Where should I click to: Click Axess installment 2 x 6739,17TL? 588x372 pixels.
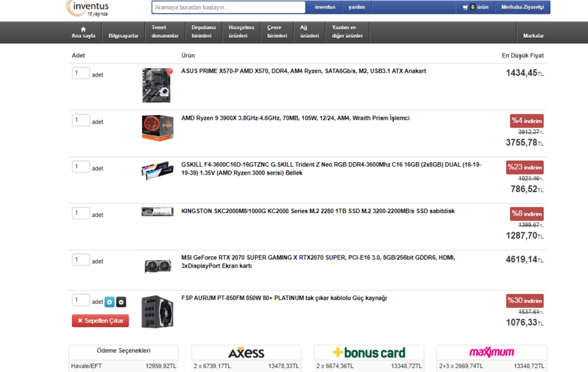tap(212, 366)
